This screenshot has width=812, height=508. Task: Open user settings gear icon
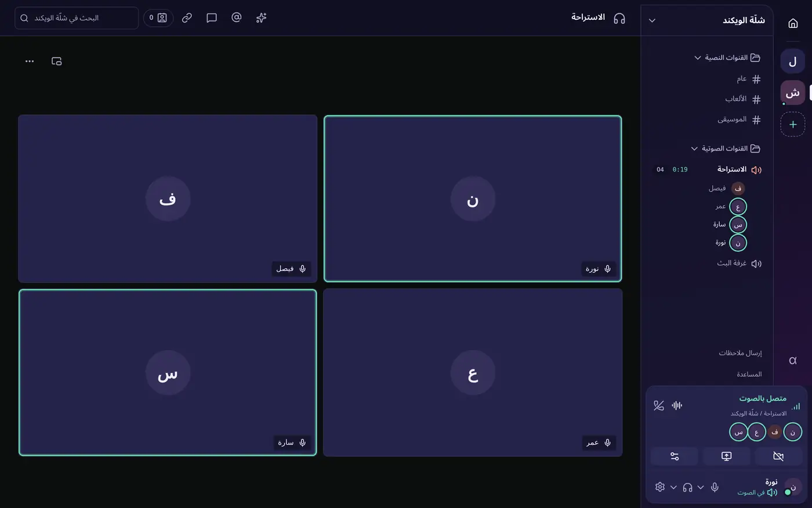pyautogui.click(x=660, y=487)
